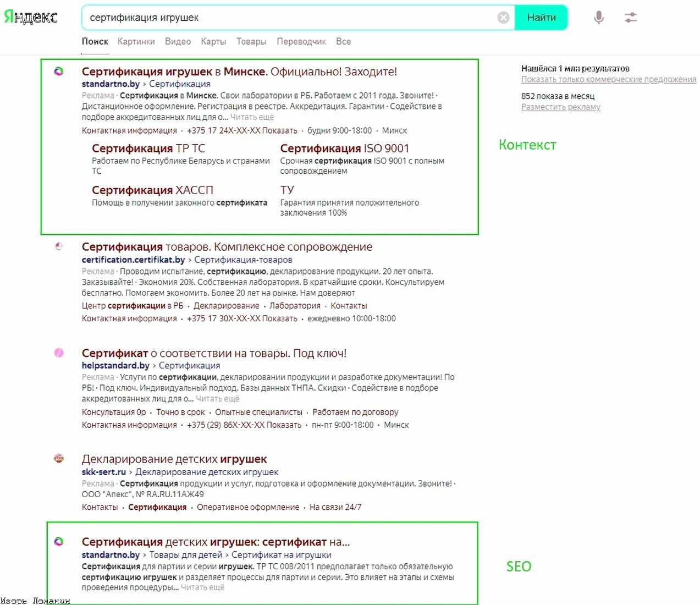Expand 'Читать ещё' in helpstandard.by ad

click(217, 399)
